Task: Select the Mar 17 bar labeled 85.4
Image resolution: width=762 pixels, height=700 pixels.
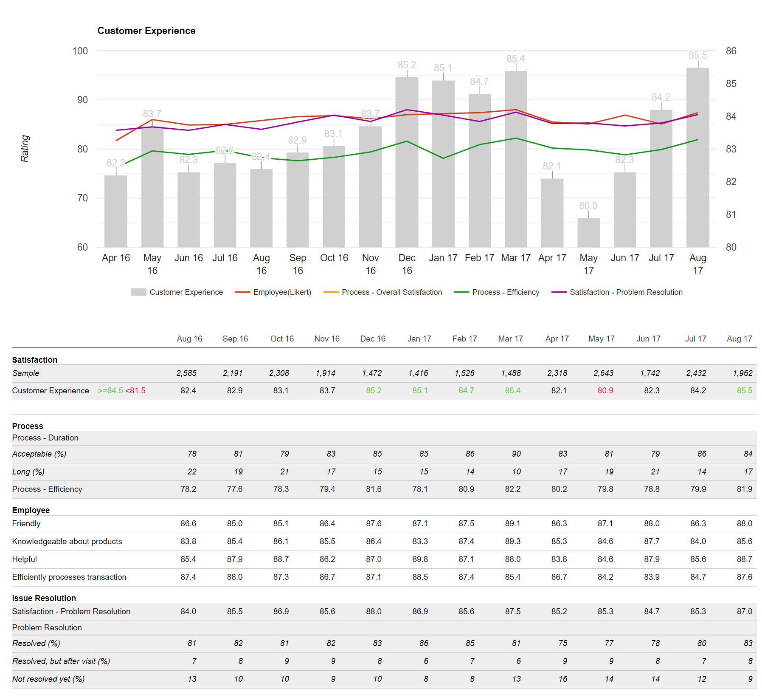Action: click(516, 159)
